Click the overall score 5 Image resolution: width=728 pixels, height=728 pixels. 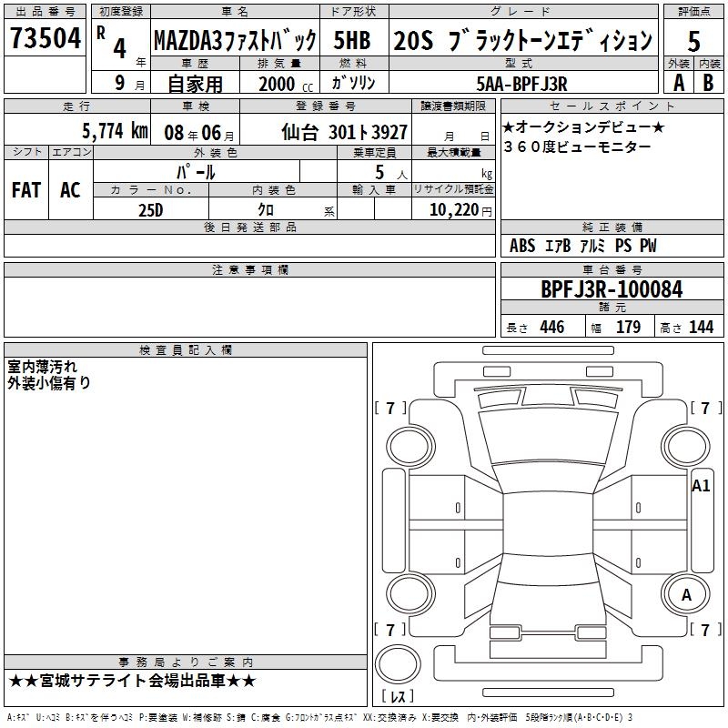click(x=693, y=41)
